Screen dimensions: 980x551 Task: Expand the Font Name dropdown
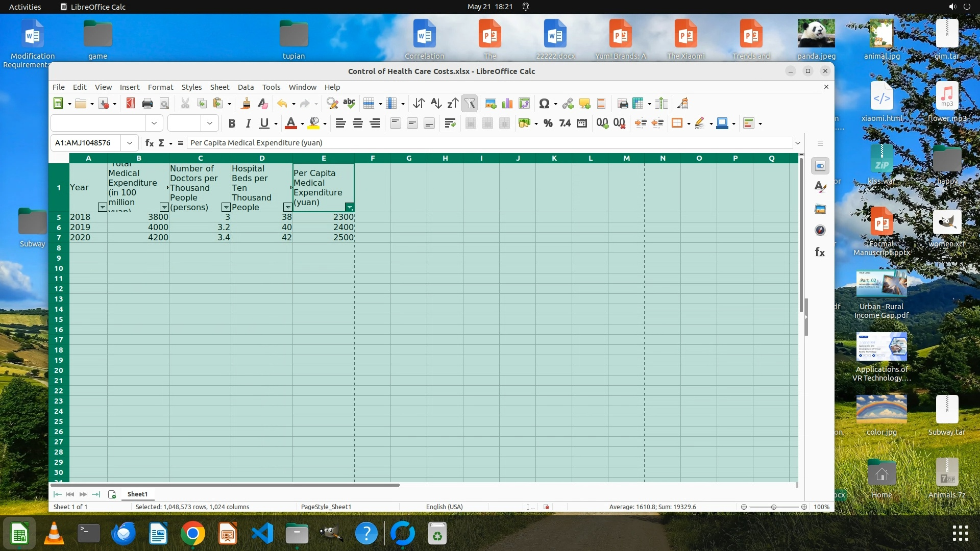[154, 123]
